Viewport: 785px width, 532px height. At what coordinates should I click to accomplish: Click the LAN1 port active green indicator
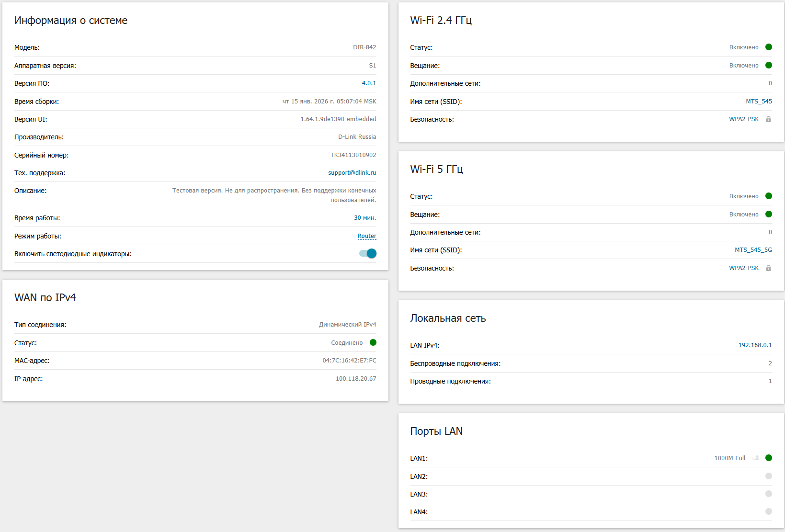768,458
